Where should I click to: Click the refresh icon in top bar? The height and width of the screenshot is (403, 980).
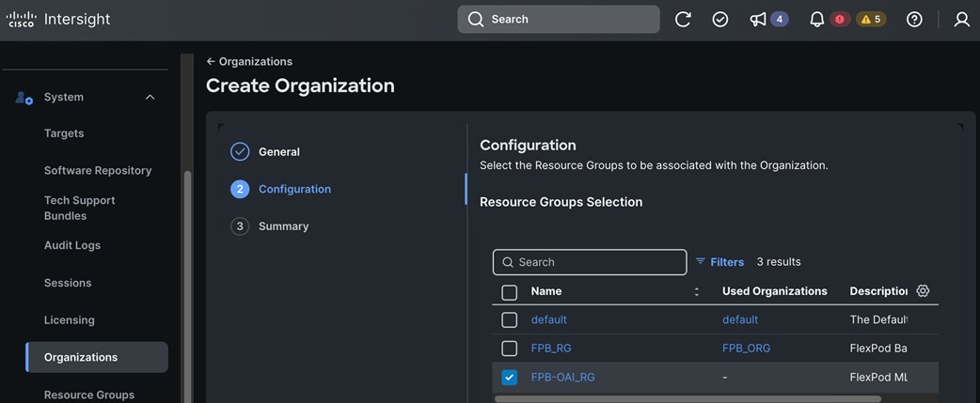coord(683,20)
